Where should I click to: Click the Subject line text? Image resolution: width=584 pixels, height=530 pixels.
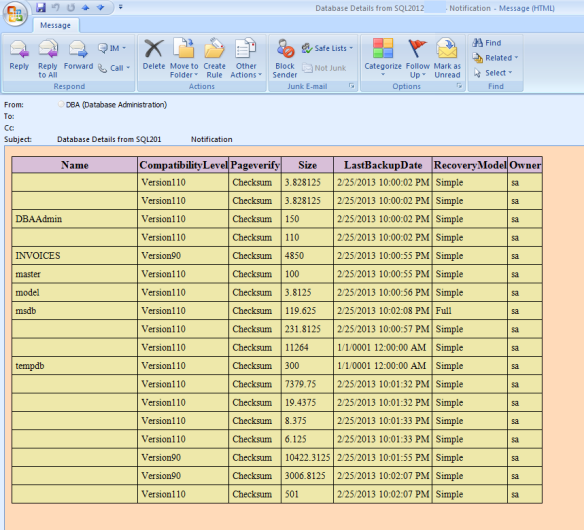click(x=145, y=139)
